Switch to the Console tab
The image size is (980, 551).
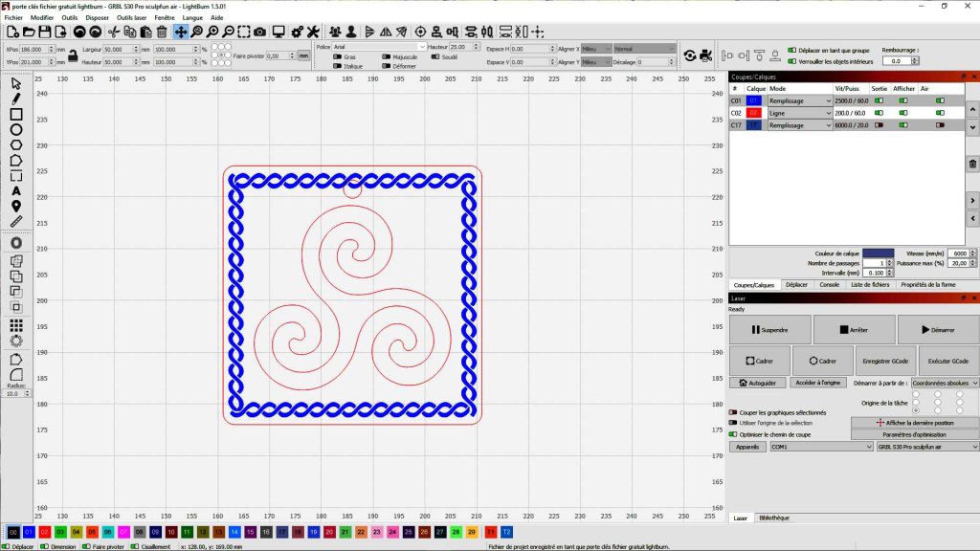[830, 285]
